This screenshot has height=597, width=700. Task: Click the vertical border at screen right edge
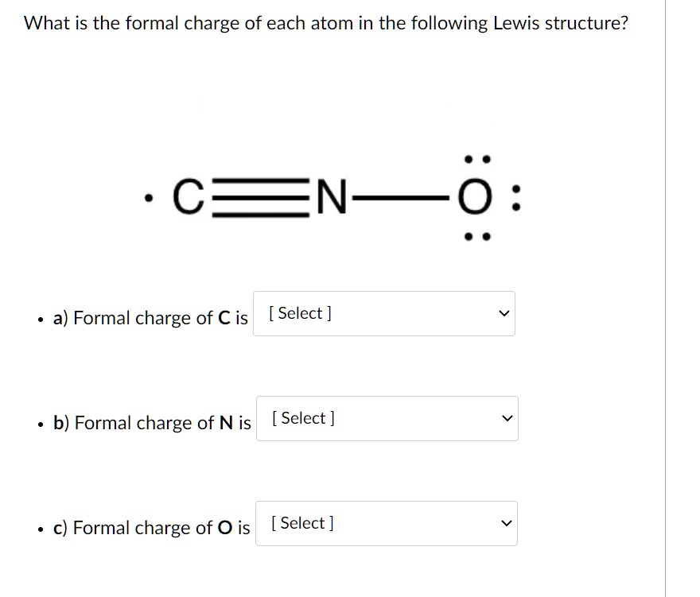[x=665, y=298]
